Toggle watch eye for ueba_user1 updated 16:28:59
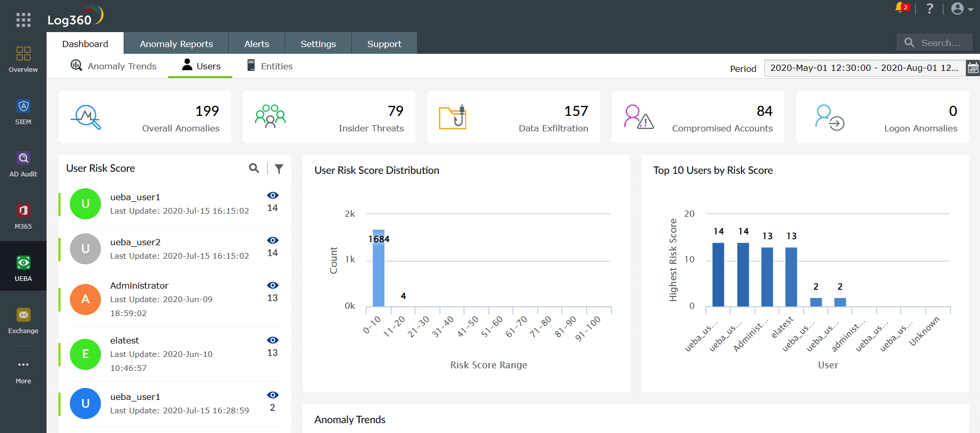 point(273,395)
